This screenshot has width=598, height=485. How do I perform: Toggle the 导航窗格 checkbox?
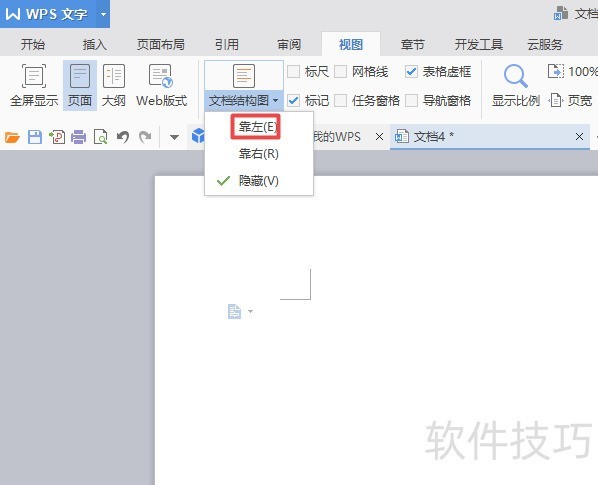[411, 101]
